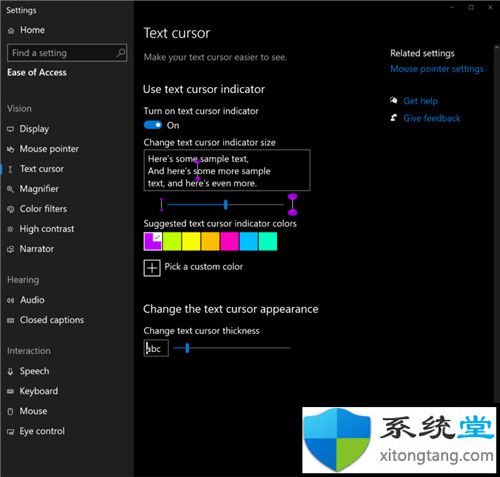
Task: Click the search magnifier icon
Action: pos(120,53)
